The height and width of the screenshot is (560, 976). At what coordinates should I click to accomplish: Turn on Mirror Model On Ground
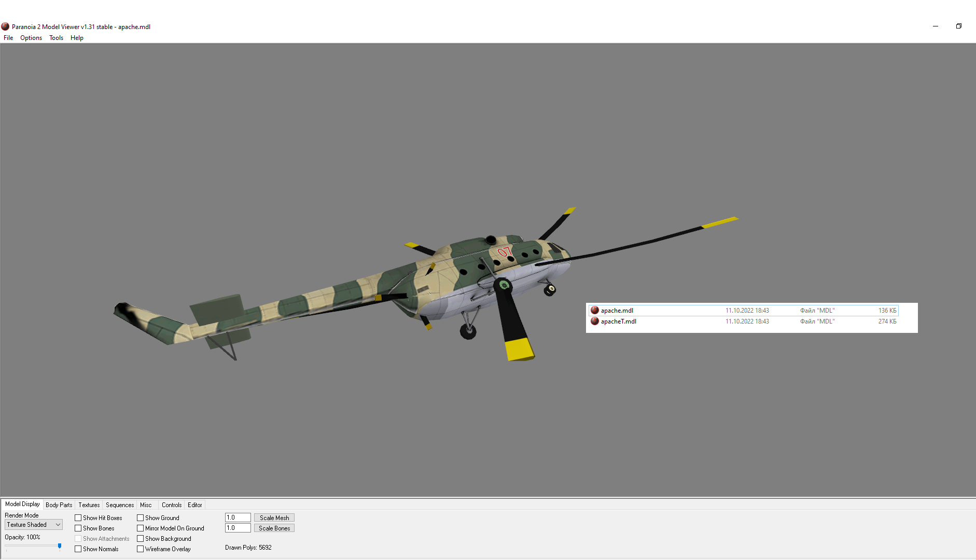pos(141,528)
